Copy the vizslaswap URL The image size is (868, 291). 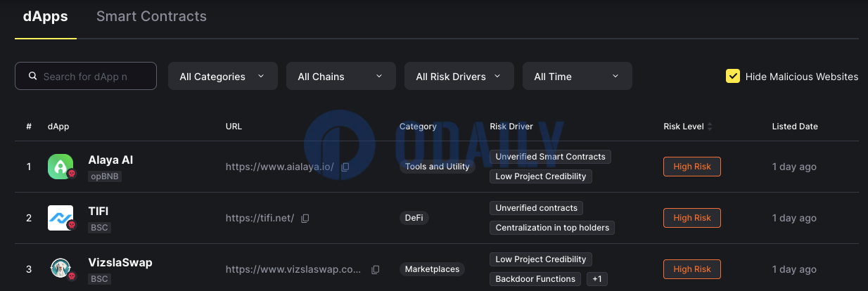(x=376, y=270)
